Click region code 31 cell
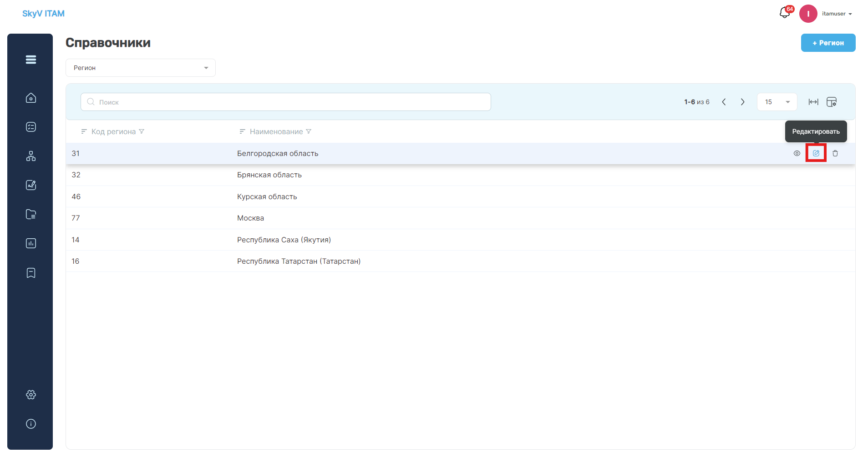The width and height of the screenshot is (868, 457). [76, 153]
